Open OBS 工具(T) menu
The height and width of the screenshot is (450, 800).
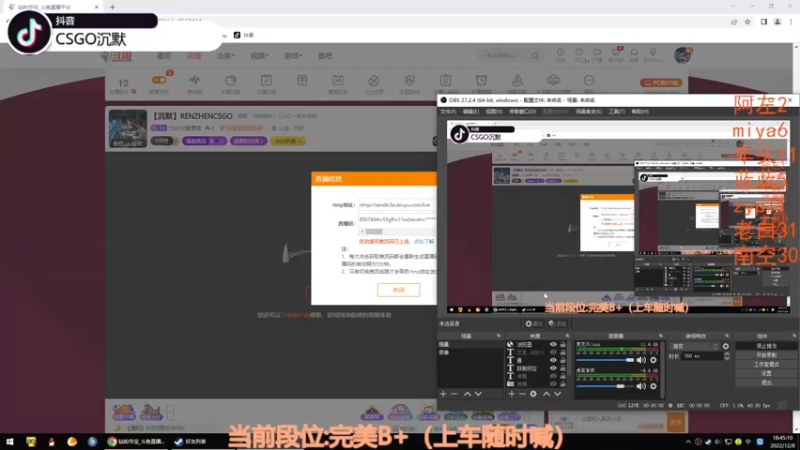(x=616, y=111)
